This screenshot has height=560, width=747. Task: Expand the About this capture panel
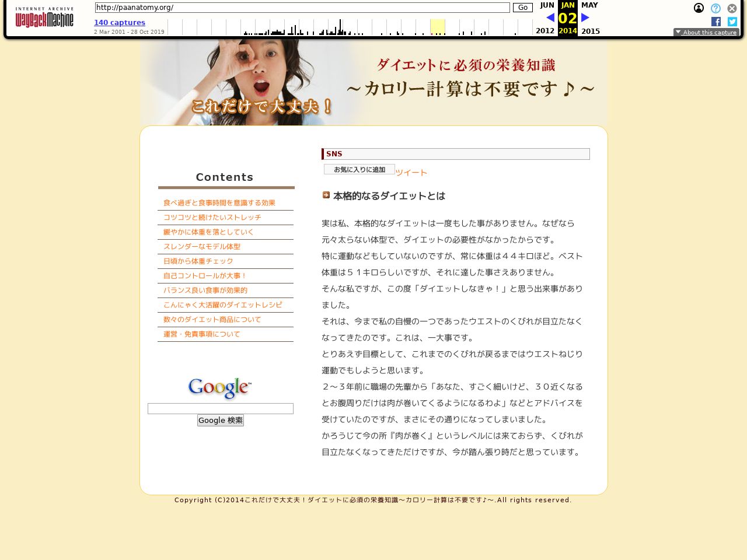[706, 32]
